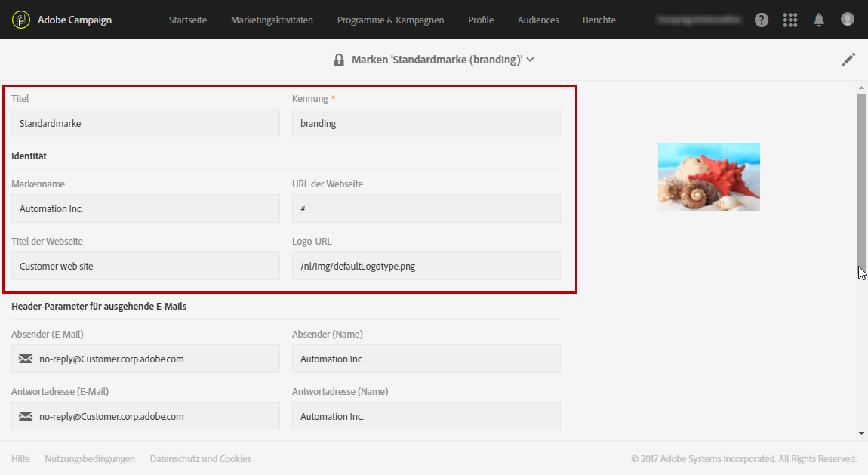Click the Markenname field label
Viewport: 868px width, 475px height.
pos(38,184)
